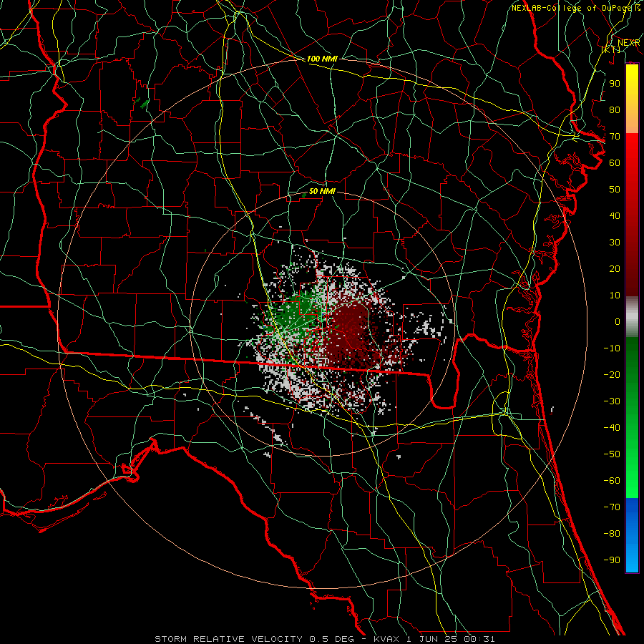Click the NEXLAB-College of DuPage credit text
The height and width of the screenshot is (644, 644).
[x=575, y=8]
